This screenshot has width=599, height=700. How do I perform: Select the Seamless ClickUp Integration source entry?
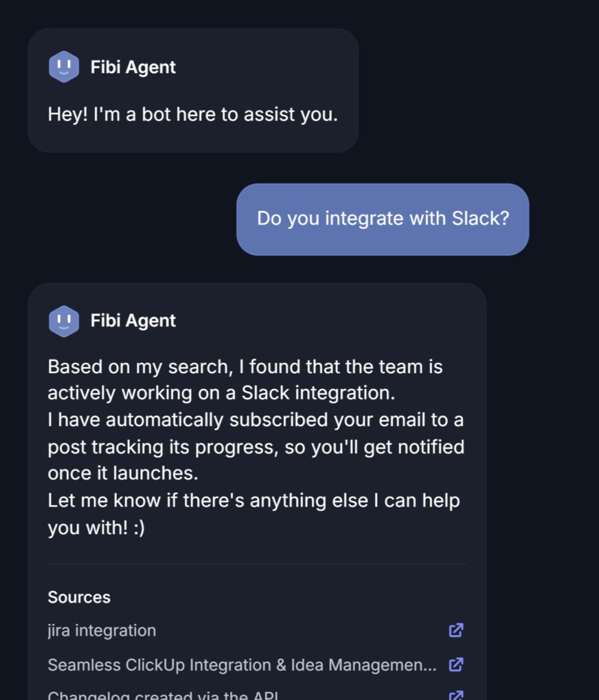coord(243,664)
